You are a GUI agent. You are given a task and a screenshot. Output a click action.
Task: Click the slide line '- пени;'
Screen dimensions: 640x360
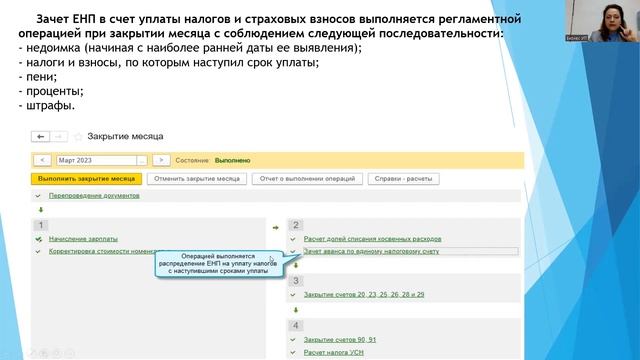[38, 77]
